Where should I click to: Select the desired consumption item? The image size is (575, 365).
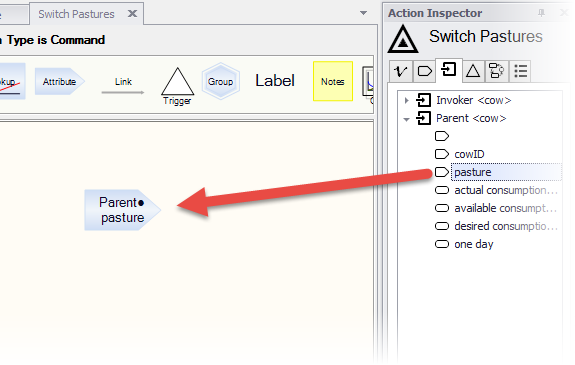[x=505, y=226]
